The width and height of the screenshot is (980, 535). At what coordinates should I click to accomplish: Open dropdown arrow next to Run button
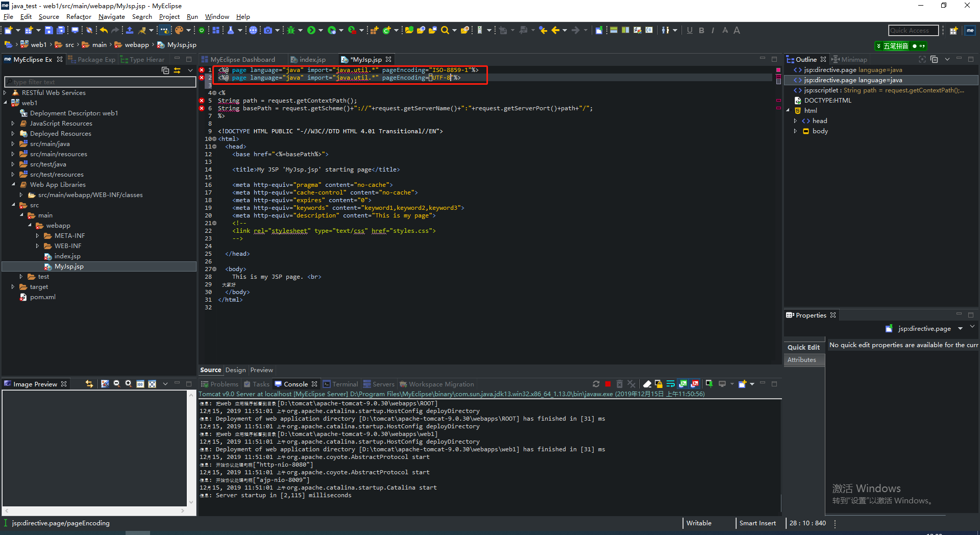[x=321, y=31]
